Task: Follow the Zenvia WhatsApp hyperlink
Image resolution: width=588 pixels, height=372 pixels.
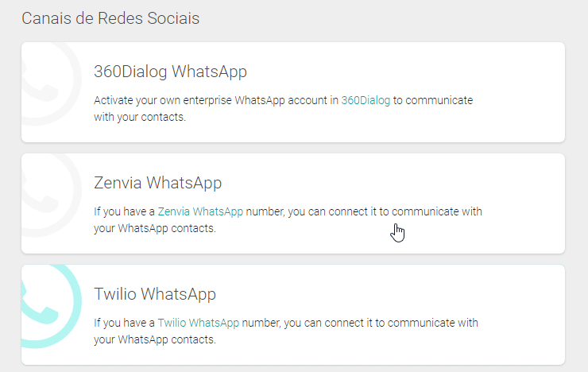Action: [x=200, y=212]
